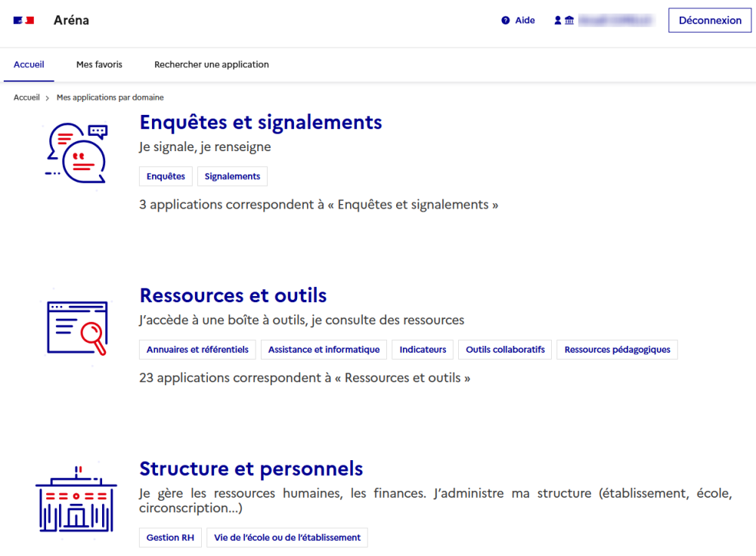Switch to the Mes favoris tab
Viewport: 756px width, 556px height.
tap(99, 64)
